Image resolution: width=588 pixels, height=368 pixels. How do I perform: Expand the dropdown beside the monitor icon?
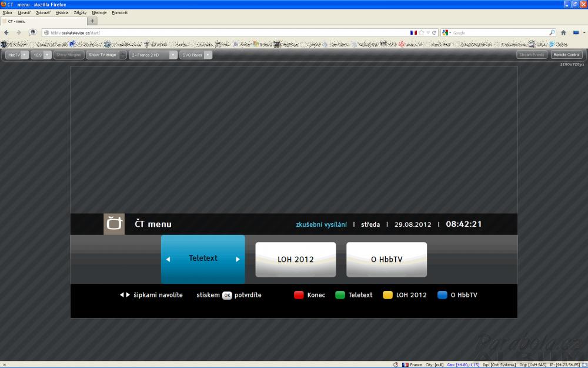pyautogui.click(x=584, y=32)
